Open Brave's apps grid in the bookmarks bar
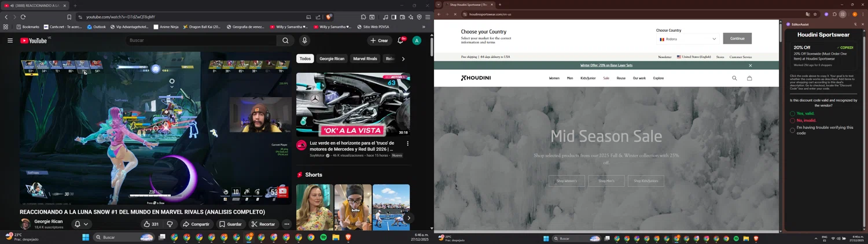Image resolution: width=868 pixels, height=244 pixels. 6,27
